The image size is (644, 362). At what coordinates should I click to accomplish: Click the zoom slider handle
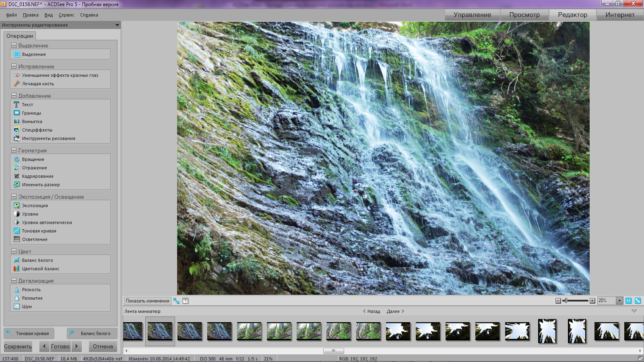[x=566, y=301]
